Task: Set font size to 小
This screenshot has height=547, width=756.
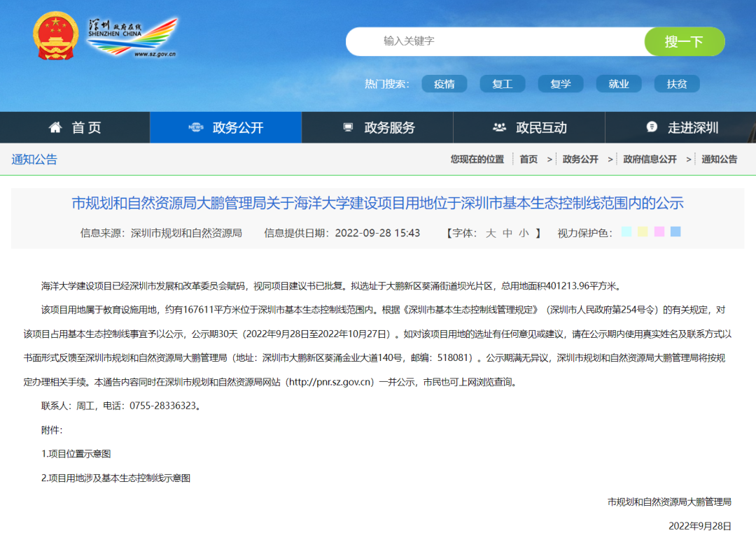Action: [522, 233]
